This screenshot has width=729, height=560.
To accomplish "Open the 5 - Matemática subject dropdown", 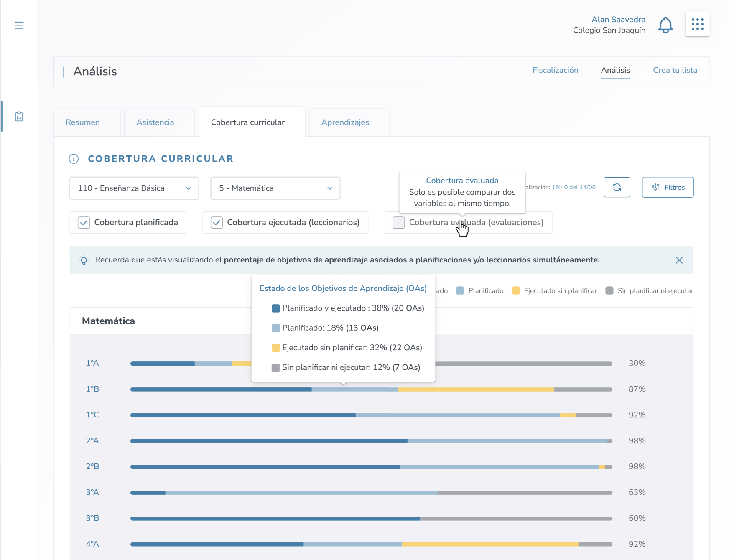I will coord(275,188).
